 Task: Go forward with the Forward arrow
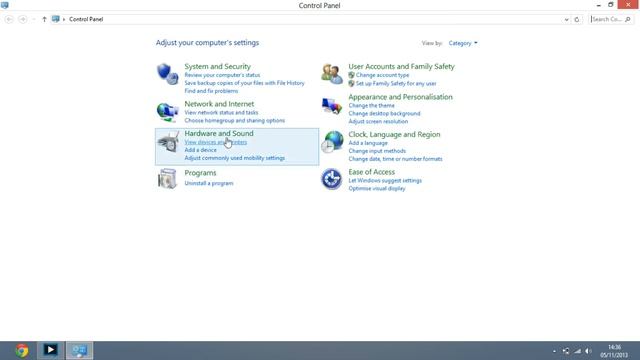coord(22,19)
